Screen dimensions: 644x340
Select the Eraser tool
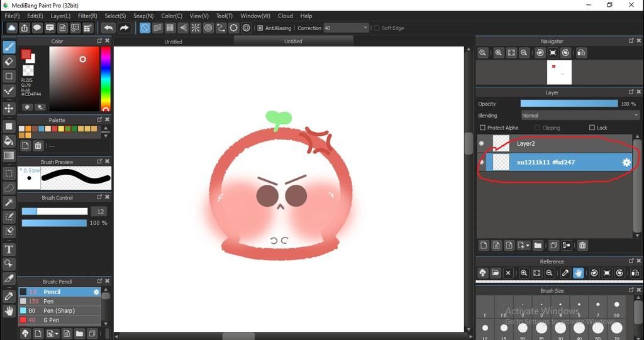(9, 62)
